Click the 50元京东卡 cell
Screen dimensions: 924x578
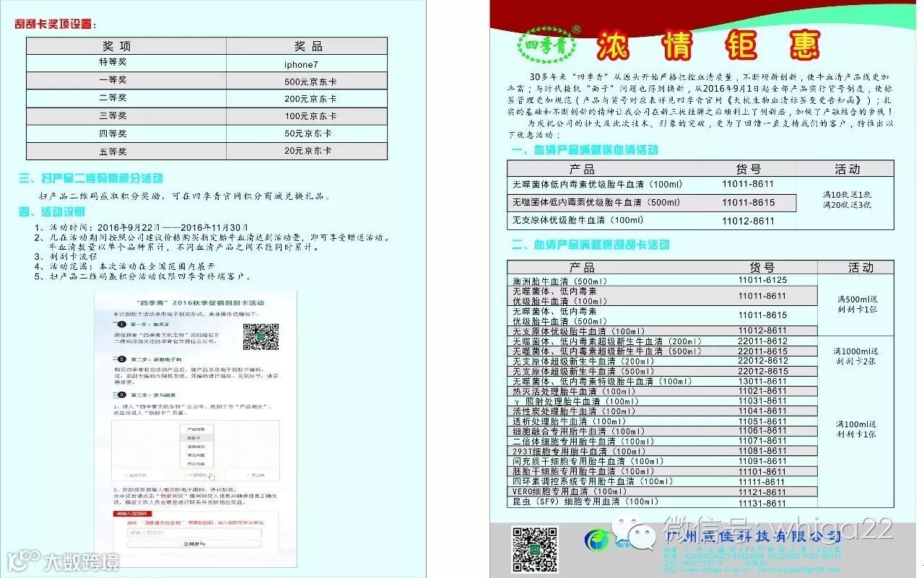point(307,133)
